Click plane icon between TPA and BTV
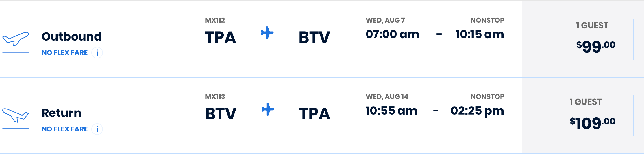The image size is (644, 154). click(267, 33)
